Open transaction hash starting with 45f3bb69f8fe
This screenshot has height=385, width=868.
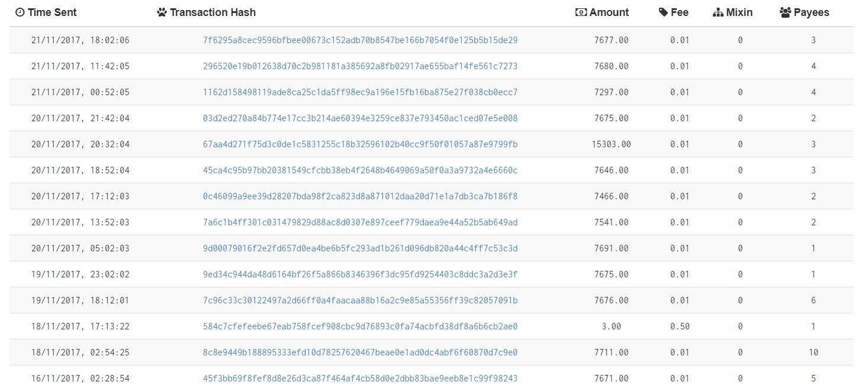(x=360, y=378)
